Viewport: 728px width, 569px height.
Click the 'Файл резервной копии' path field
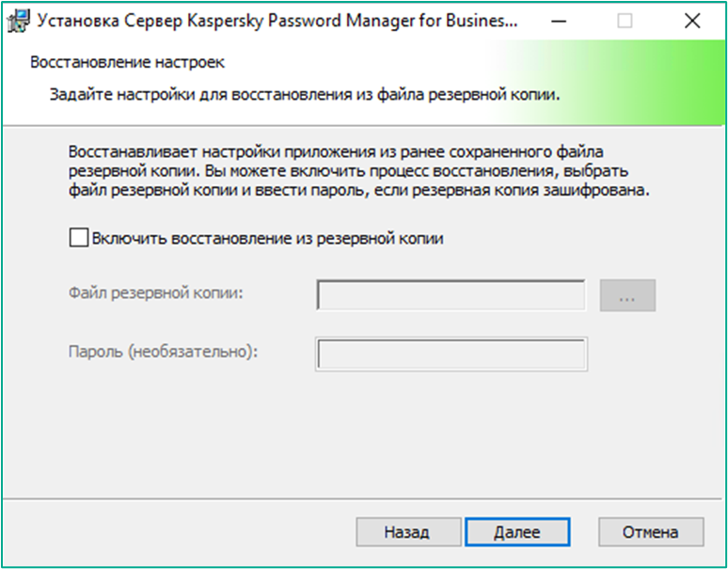click(x=451, y=295)
